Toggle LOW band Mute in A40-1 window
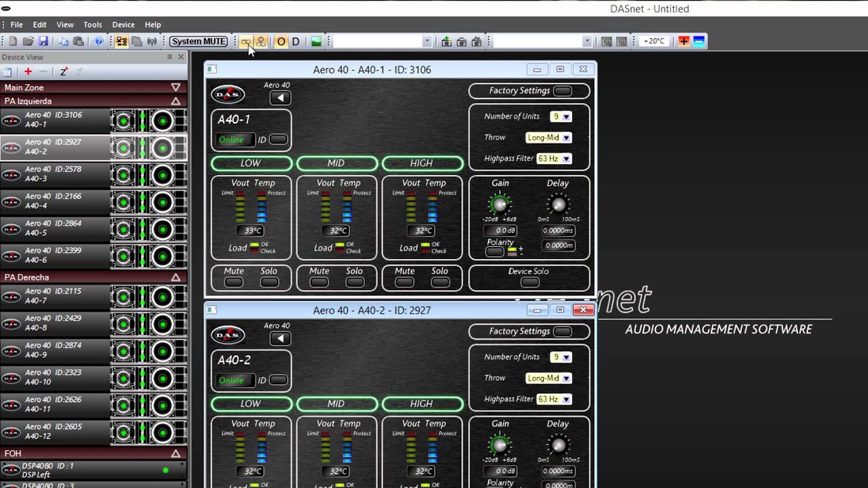The width and height of the screenshot is (868, 488). click(233, 282)
